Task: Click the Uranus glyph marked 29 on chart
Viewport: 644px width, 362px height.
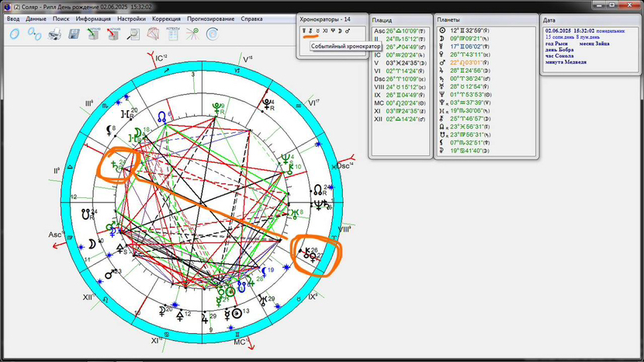Action: [x=262, y=300]
